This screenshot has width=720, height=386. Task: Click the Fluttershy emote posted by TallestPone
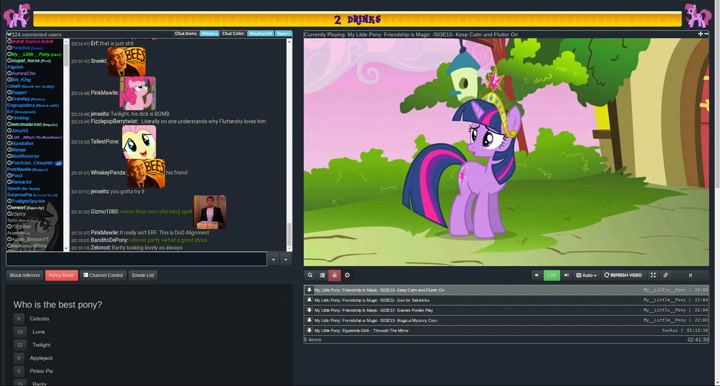(x=139, y=142)
